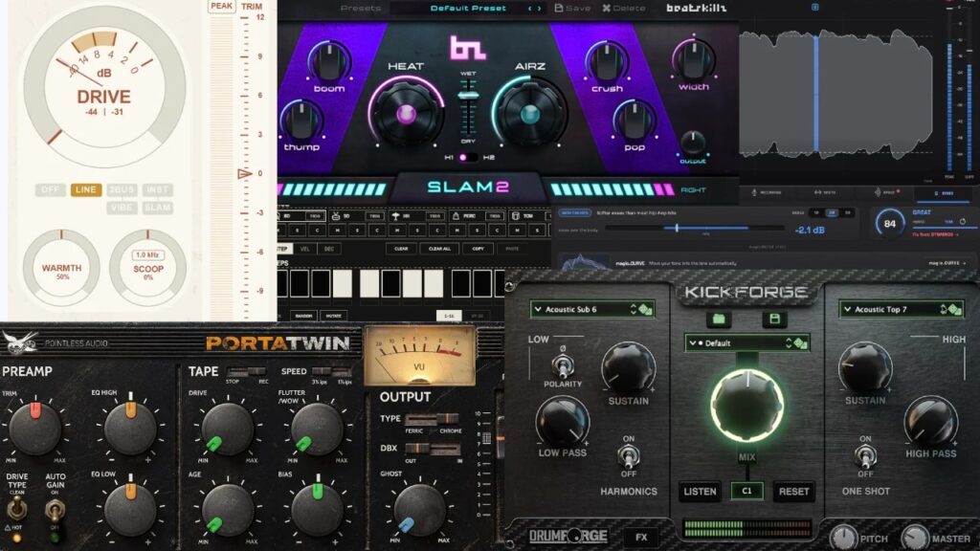Viewport: 980px width, 551px height.
Task: Click the FLUTTER/WOW knob
Action: (x=318, y=428)
